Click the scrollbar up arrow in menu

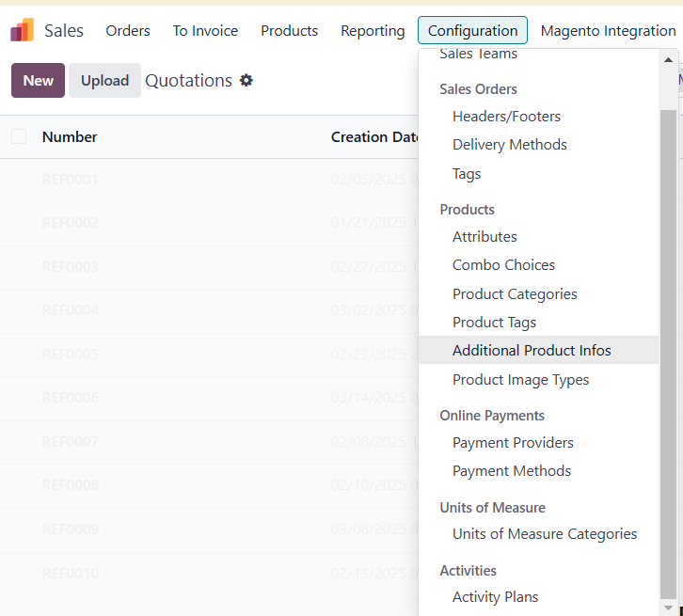pyautogui.click(x=668, y=60)
